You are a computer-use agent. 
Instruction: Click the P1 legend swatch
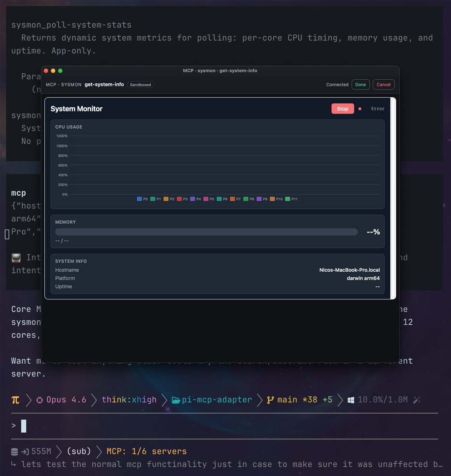[x=153, y=199]
